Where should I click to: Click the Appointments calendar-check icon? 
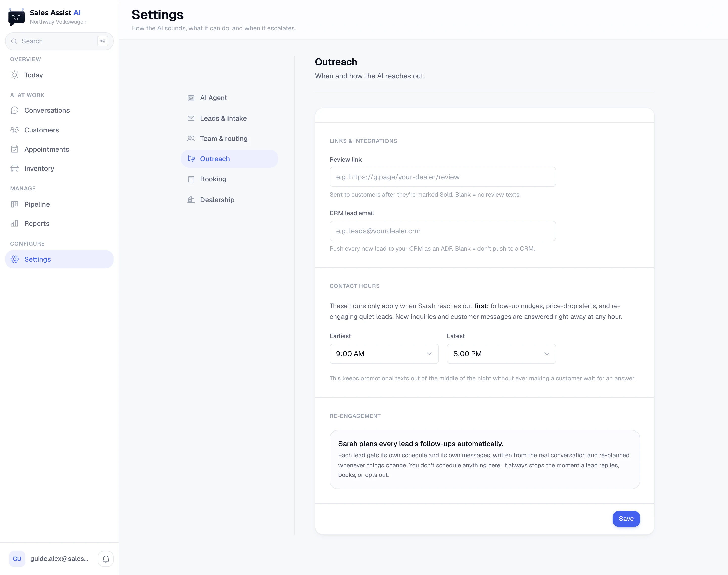pyautogui.click(x=14, y=149)
